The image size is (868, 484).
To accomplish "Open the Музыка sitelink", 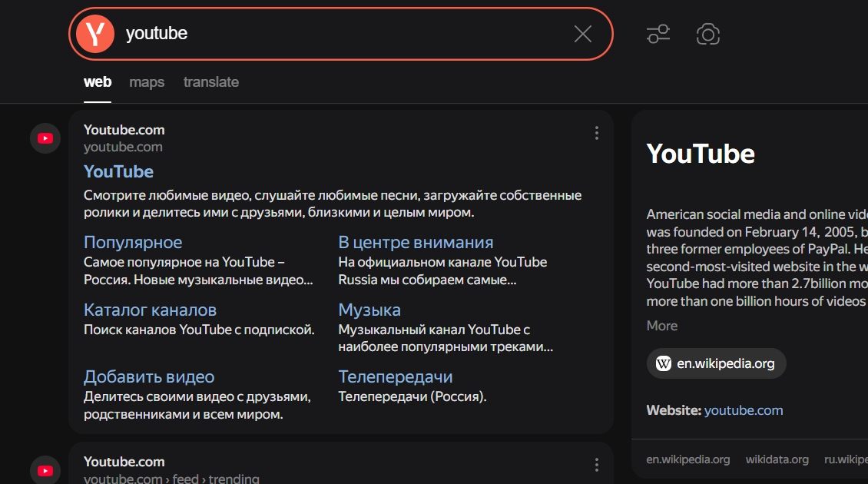I will pyautogui.click(x=369, y=310).
